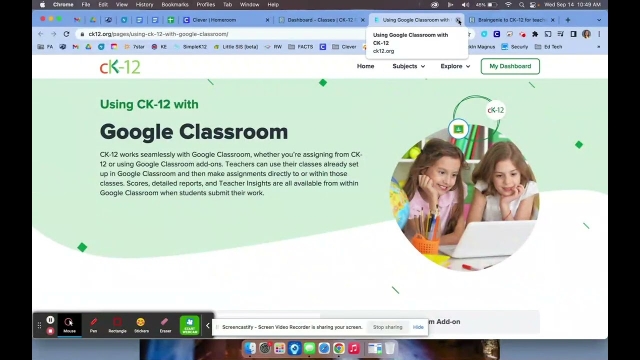Expand the Subjects dropdown

coord(409,66)
